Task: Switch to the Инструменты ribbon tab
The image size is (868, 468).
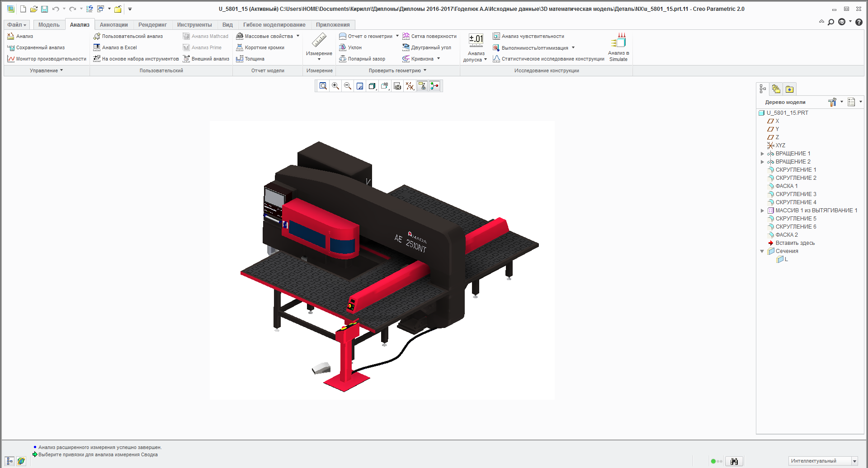Action: click(194, 25)
